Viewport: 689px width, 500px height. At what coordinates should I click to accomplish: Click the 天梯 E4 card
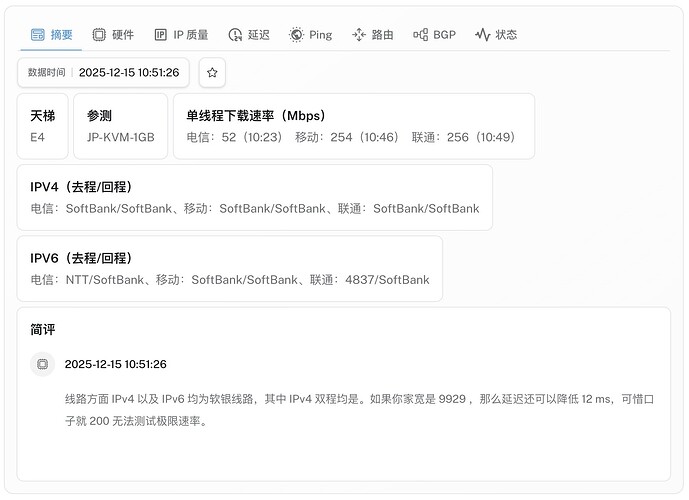pyautogui.click(x=43, y=126)
